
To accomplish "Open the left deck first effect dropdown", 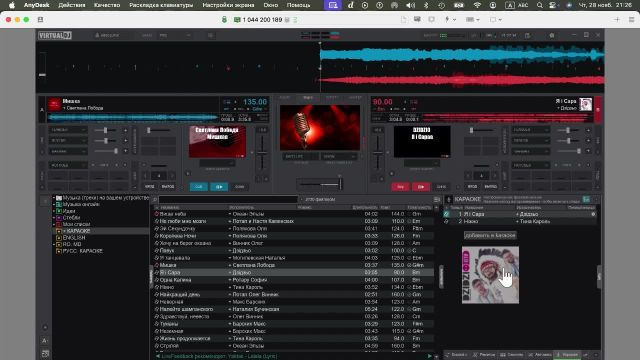I will [x=68, y=130].
